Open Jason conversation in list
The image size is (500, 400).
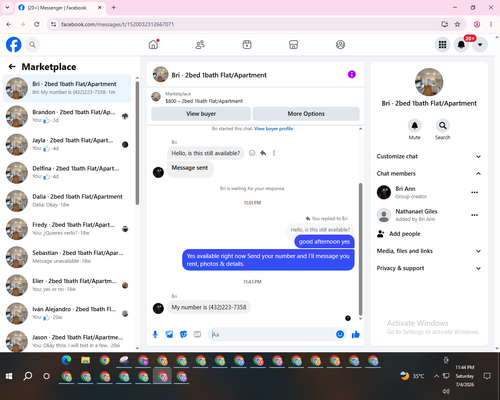tap(67, 341)
